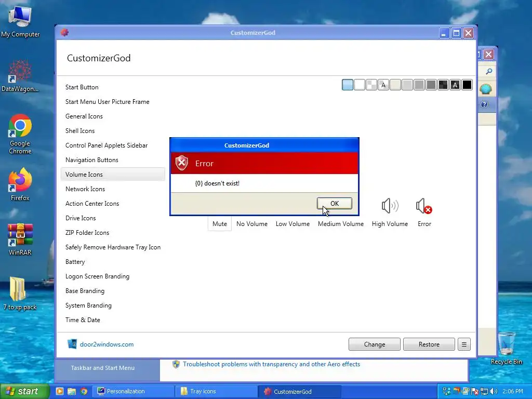Select the No Volume icon label
Screen dimensions: 532x399
click(252, 224)
